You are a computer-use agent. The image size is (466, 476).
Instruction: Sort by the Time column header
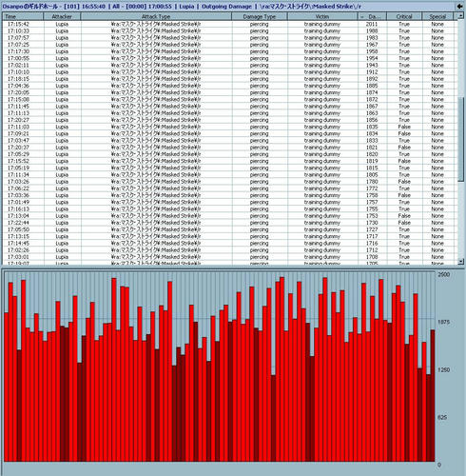pos(23,16)
